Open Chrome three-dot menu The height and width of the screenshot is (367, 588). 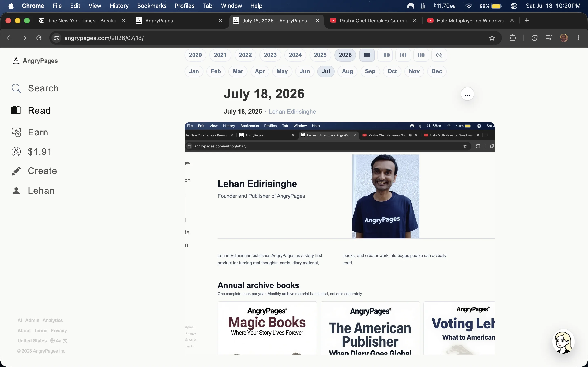(578, 38)
